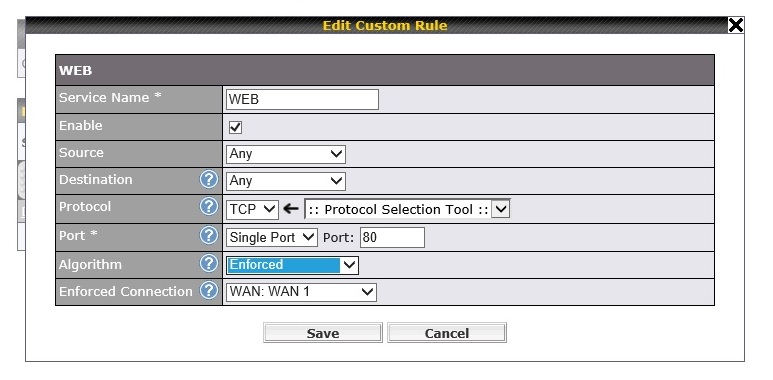Image resolution: width=773 pixels, height=380 pixels.
Task: Click the Enforced Connection label
Action: (x=125, y=291)
